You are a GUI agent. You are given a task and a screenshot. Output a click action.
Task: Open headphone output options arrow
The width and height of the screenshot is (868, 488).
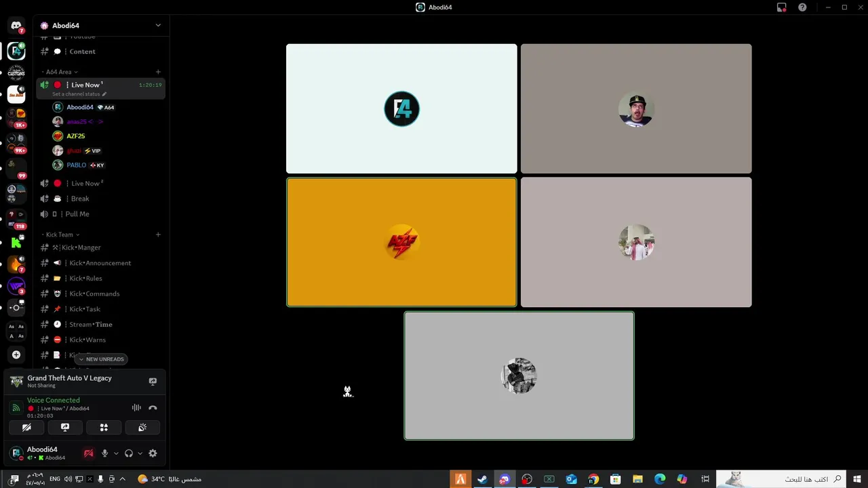(x=140, y=453)
